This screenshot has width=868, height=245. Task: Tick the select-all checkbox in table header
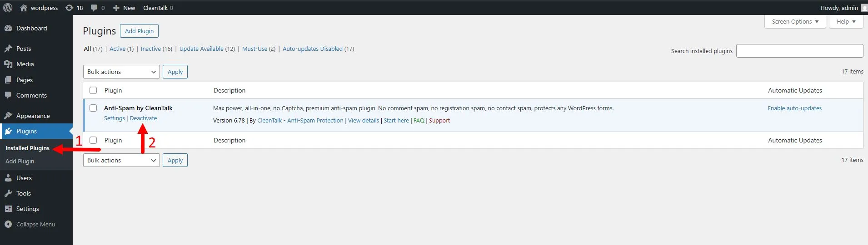(93, 90)
